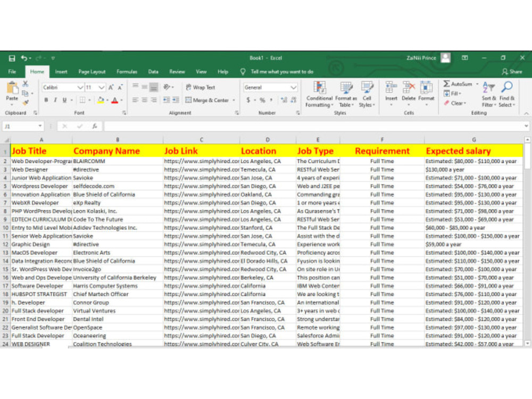
Task: Expand the Name Box dropdown arrow
Action: [x=40, y=126]
